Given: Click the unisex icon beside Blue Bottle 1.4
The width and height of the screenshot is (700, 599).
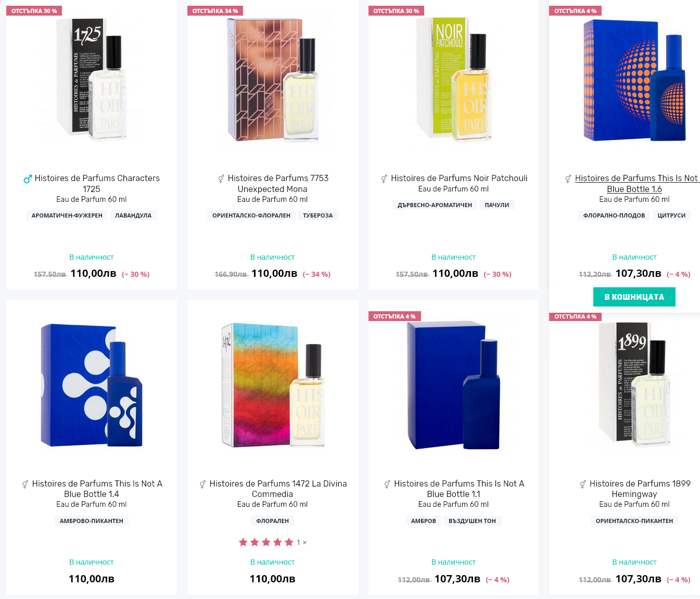Looking at the screenshot, I should (x=25, y=485).
